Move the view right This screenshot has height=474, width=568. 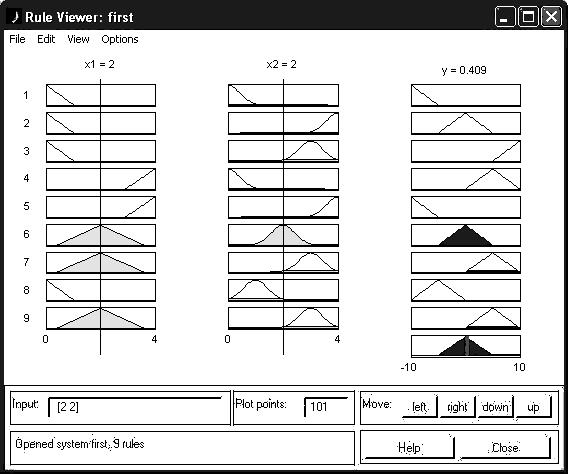coord(457,407)
